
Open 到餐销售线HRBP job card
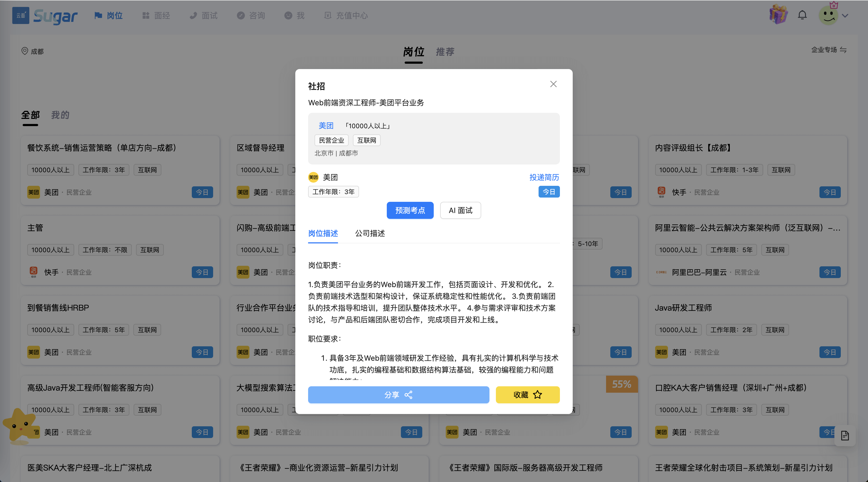120,330
